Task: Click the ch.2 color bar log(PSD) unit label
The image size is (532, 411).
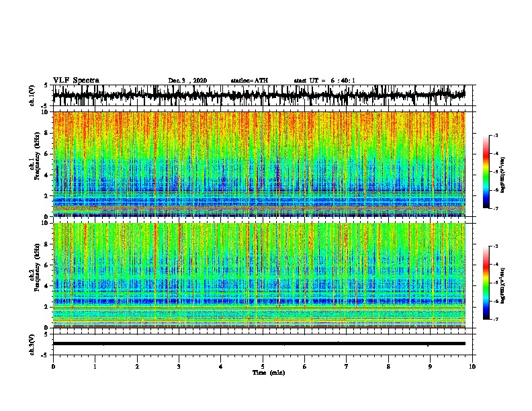Action: tap(503, 285)
